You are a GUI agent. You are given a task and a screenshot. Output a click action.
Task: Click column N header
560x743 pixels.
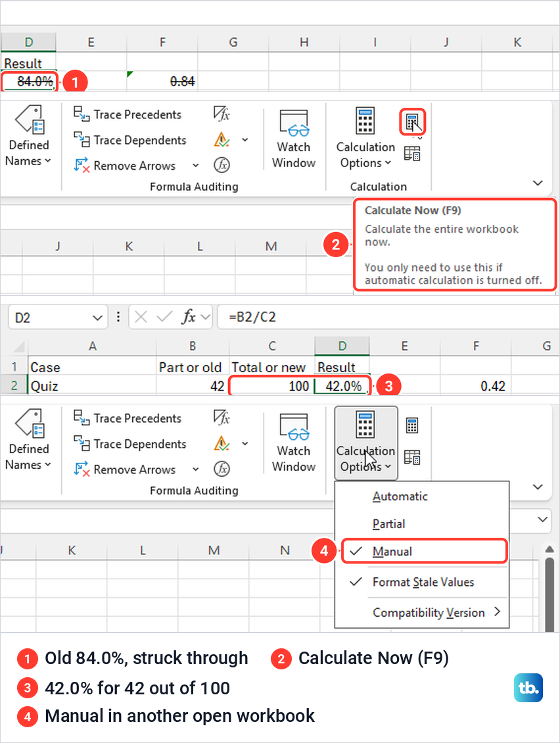coord(285,550)
